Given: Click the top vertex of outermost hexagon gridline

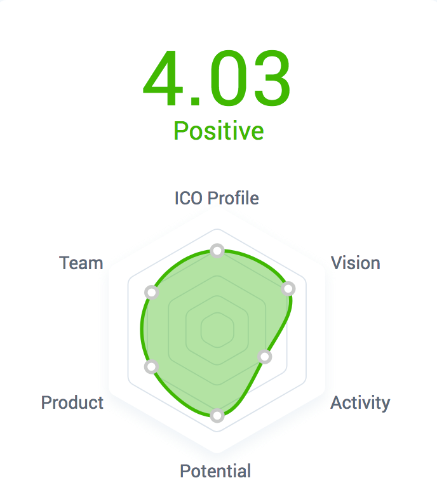Looking at the screenshot, I should click(217, 229).
